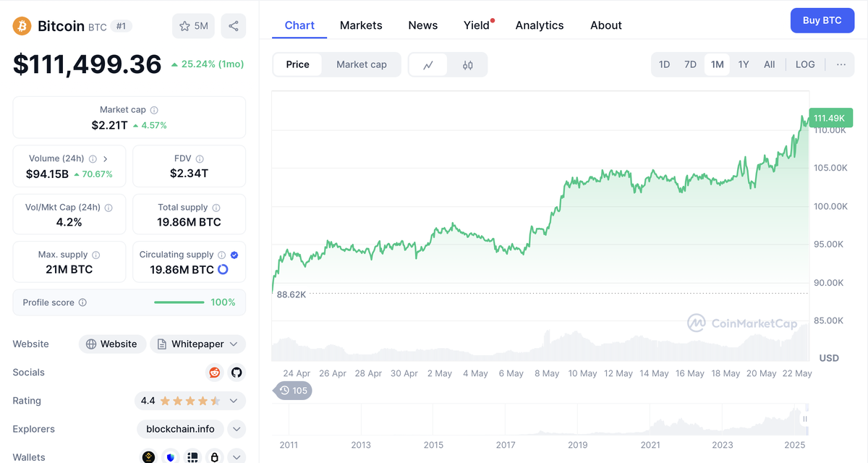This screenshot has height=463, width=868.
Task: Switch chart to line view
Action: (428, 64)
